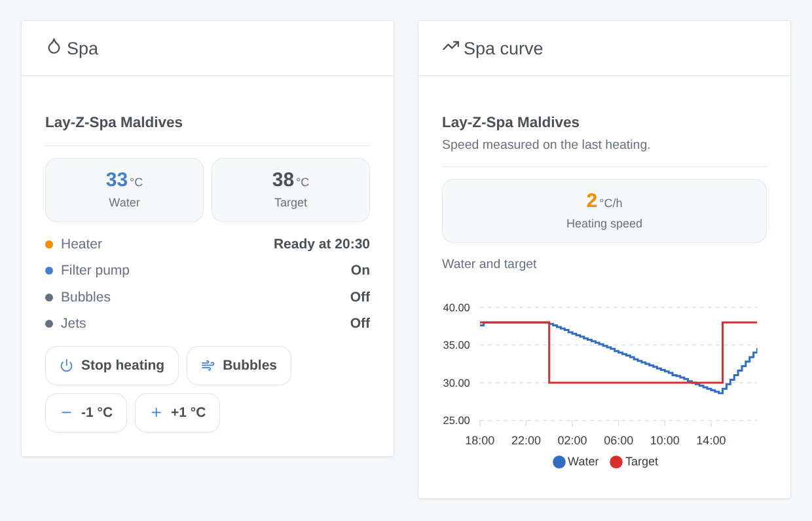This screenshot has width=812, height=521.
Task: Click the +1 °C button label
Action: pyautogui.click(x=188, y=412)
